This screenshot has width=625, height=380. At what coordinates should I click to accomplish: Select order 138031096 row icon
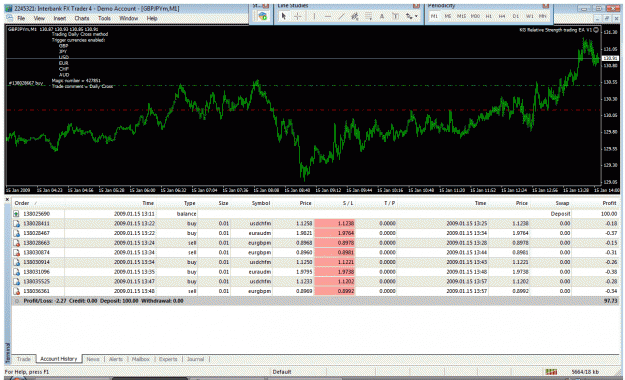pos(17,272)
